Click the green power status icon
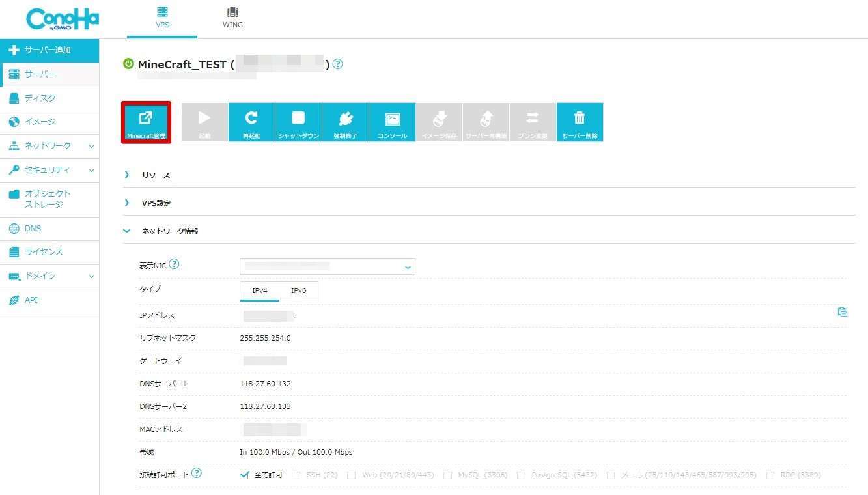The width and height of the screenshot is (868, 495). click(128, 64)
